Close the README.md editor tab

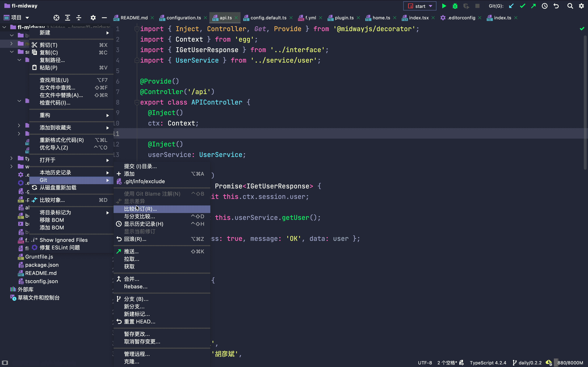pos(152,18)
